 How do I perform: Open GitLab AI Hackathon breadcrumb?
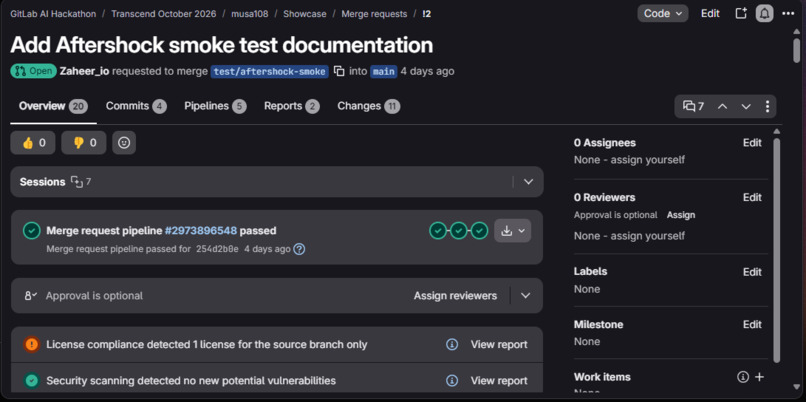pyautogui.click(x=53, y=14)
